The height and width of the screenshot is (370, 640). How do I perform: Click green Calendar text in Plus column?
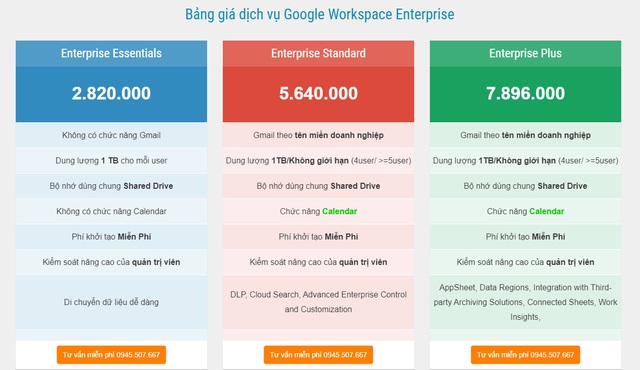click(547, 211)
